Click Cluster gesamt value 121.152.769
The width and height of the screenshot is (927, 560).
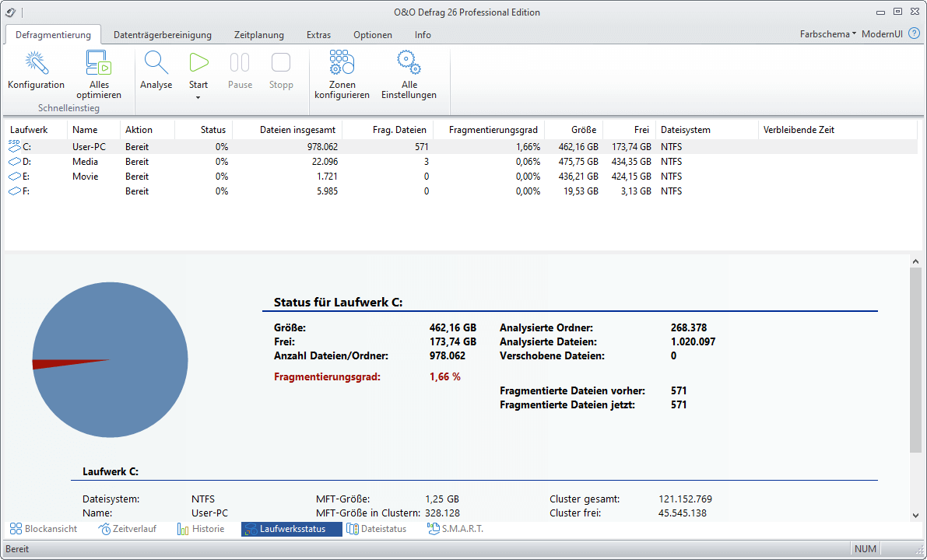point(685,499)
